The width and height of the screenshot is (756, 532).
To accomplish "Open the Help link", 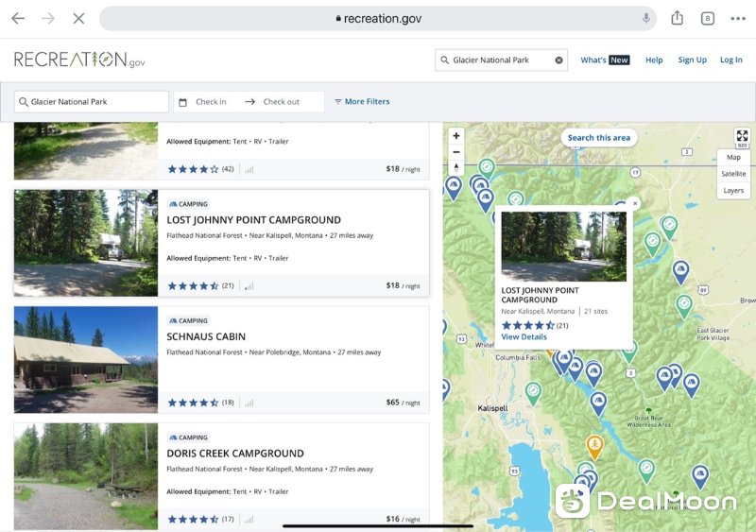I will pyautogui.click(x=654, y=60).
